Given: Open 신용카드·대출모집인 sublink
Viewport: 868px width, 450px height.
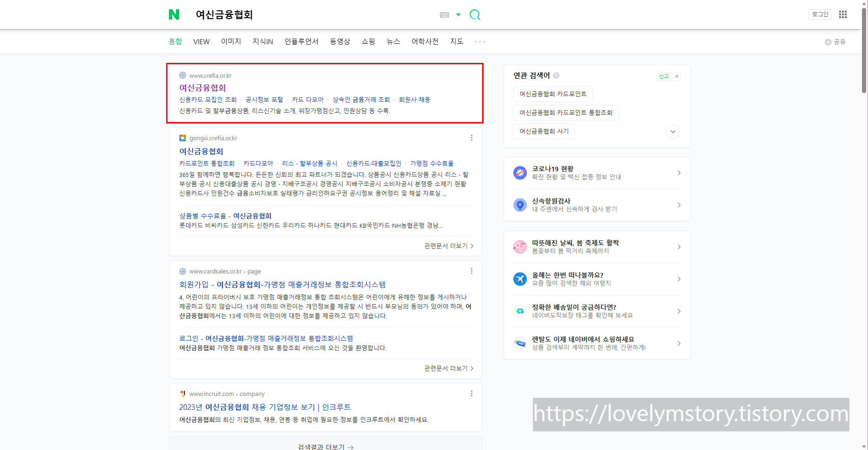Looking at the screenshot, I should (x=374, y=164).
